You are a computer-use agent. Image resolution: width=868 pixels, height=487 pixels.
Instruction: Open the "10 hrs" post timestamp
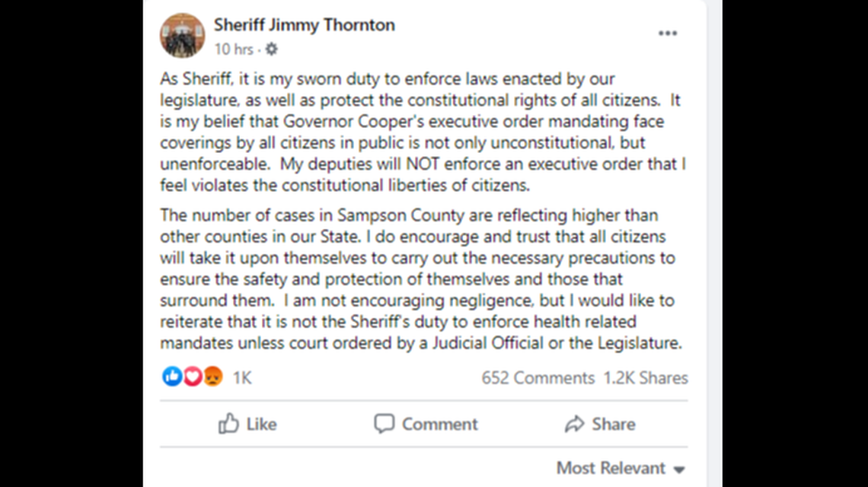(x=233, y=49)
